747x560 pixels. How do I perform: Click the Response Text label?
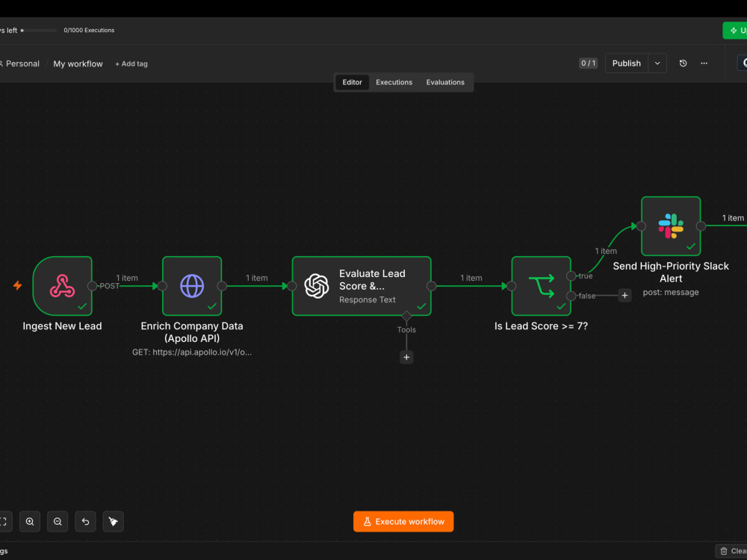click(x=368, y=299)
